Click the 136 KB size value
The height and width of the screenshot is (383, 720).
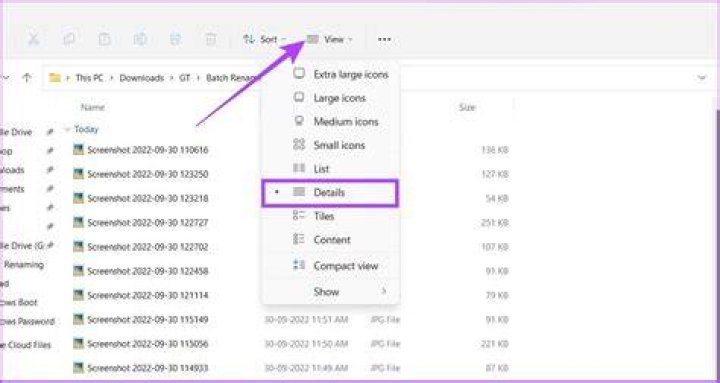tap(495, 150)
